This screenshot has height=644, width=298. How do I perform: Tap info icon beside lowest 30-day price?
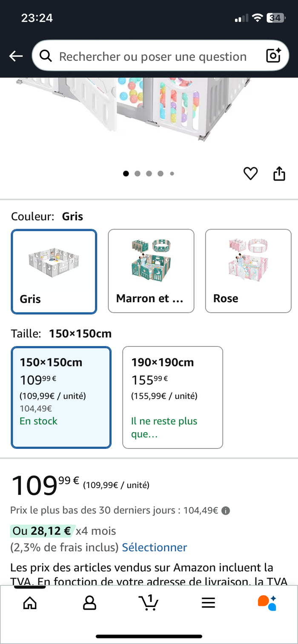coord(226,511)
